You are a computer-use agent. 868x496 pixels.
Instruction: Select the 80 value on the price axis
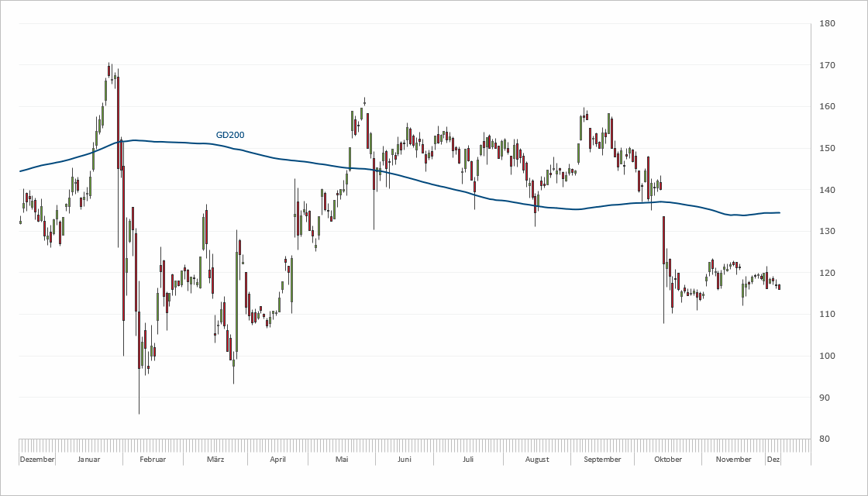[x=825, y=439]
